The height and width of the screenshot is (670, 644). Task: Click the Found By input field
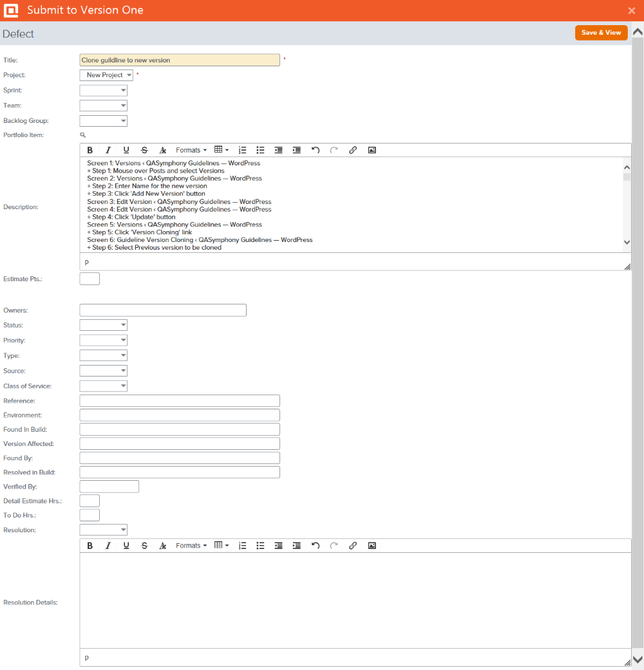[180, 458]
